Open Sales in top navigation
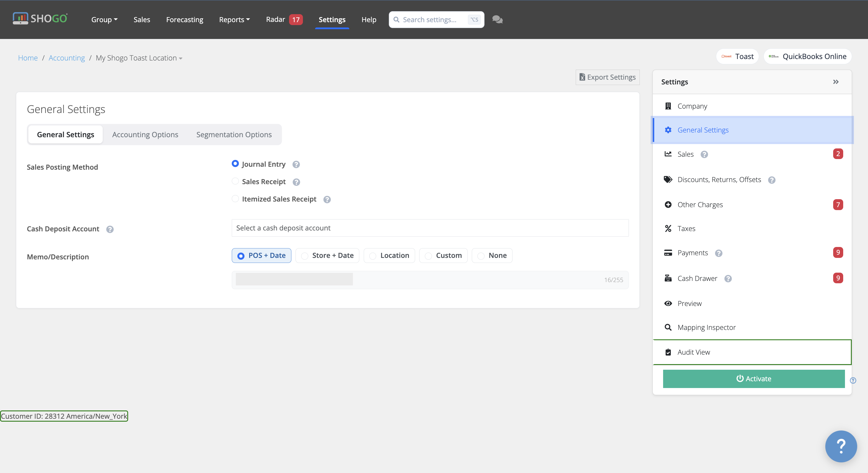Screen dimensions: 868x473 click(142, 19)
